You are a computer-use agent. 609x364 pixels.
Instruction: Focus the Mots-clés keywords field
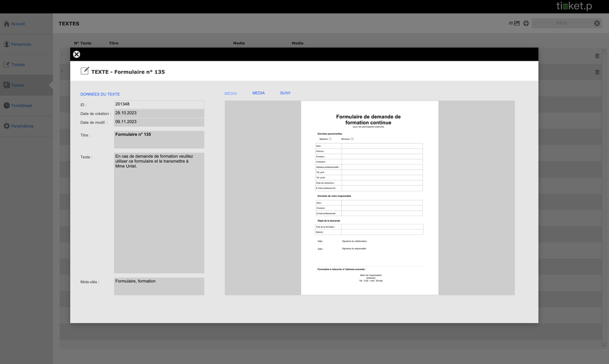click(x=159, y=286)
